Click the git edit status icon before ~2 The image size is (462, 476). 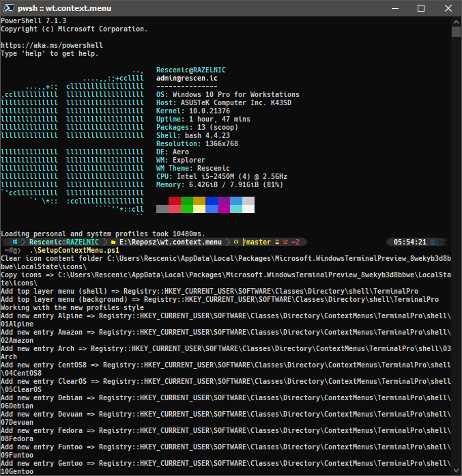pos(285,242)
